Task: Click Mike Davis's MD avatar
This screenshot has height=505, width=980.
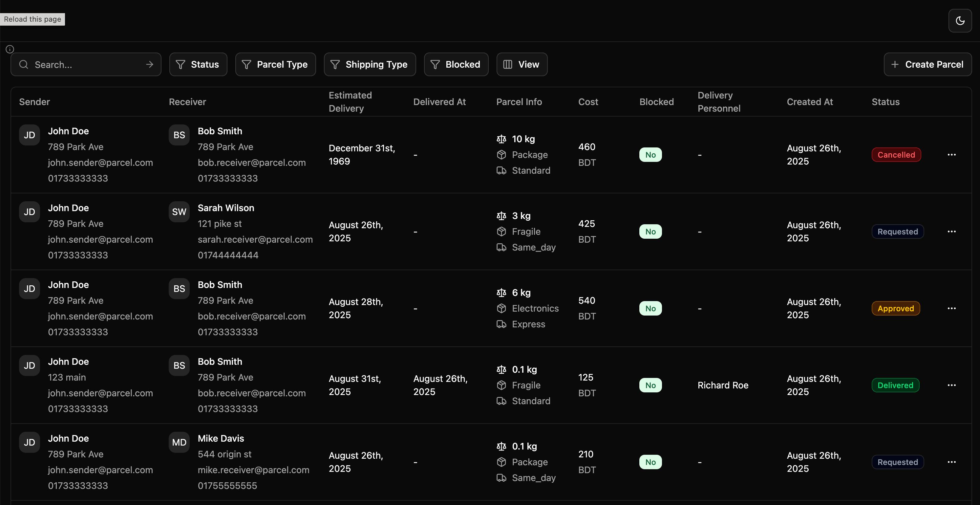Action: click(x=179, y=442)
